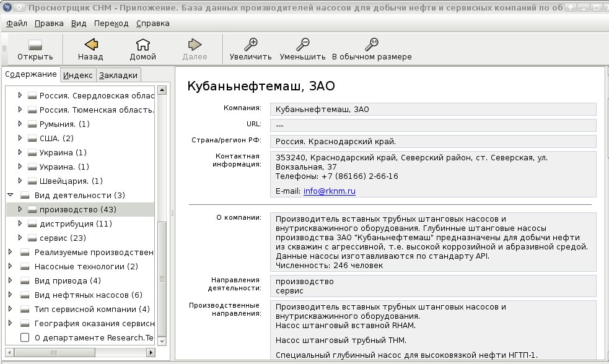This screenshot has width=609, height=364.
Task: Click contents horizontal scroll left arrow
Action: click(10, 352)
